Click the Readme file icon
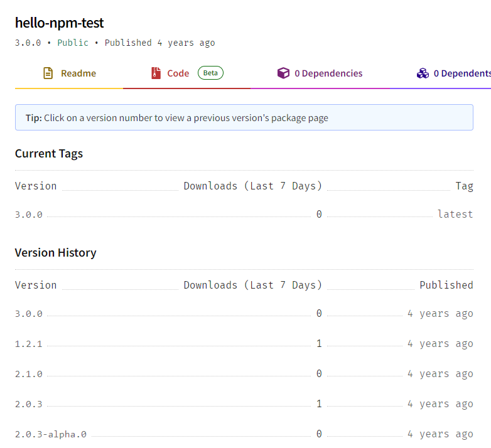This screenshot has width=491, height=448. pyautogui.click(x=48, y=73)
